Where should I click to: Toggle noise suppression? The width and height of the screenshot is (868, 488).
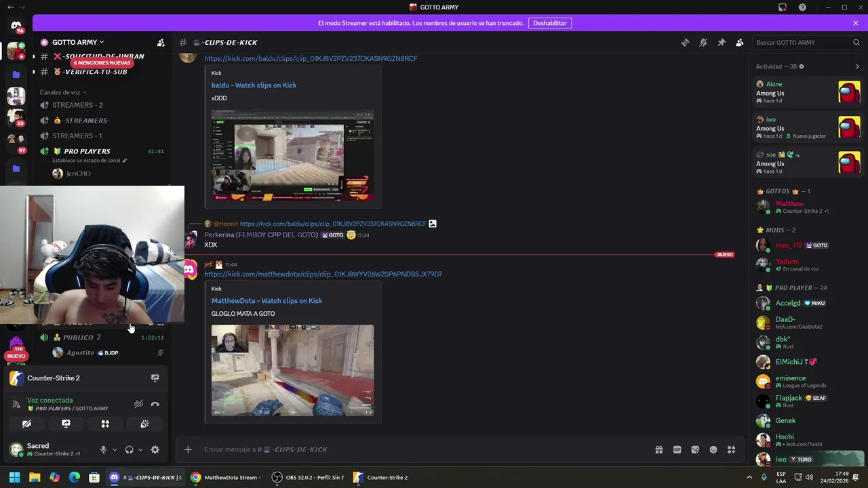click(138, 404)
